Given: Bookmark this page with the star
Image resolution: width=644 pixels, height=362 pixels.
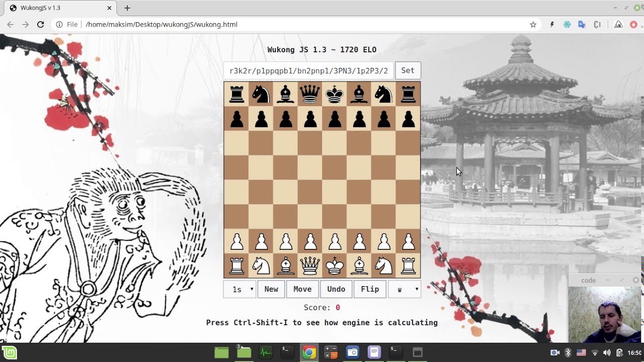Looking at the screenshot, I should [533, 24].
